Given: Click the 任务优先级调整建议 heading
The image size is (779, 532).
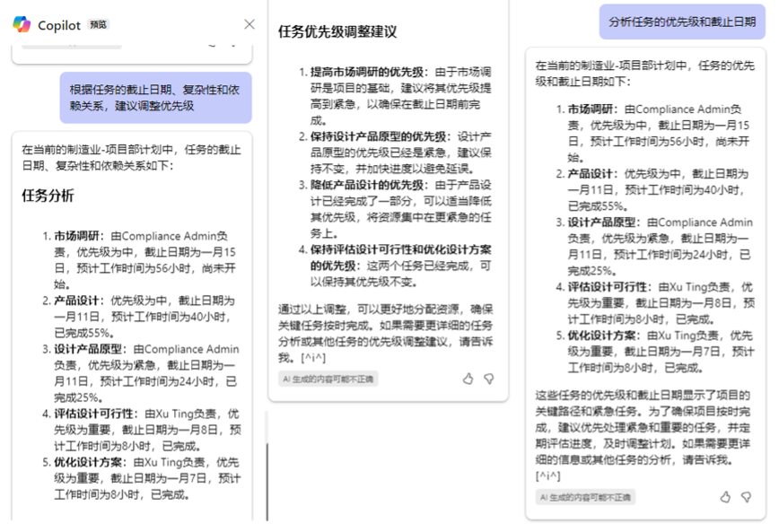Looking at the screenshot, I should [337, 31].
